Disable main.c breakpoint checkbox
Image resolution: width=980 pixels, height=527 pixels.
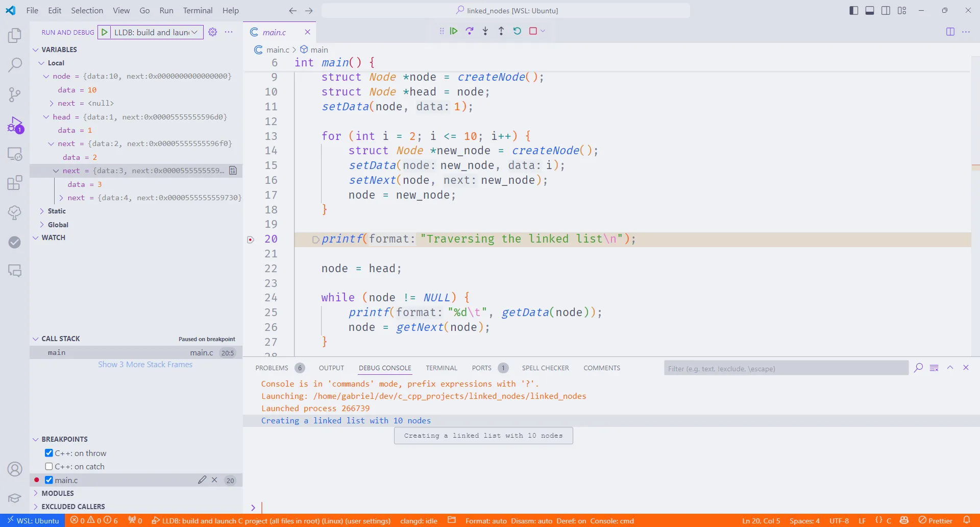[49, 480]
